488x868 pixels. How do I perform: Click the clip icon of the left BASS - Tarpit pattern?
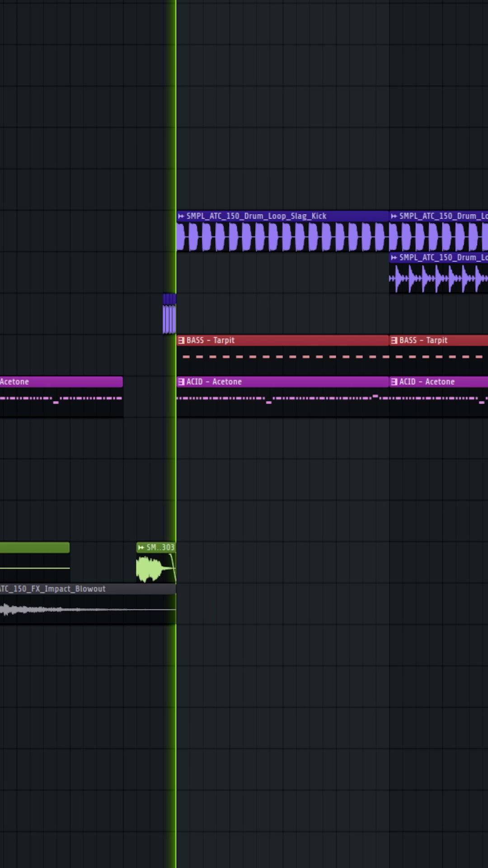pyautogui.click(x=181, y=340)
